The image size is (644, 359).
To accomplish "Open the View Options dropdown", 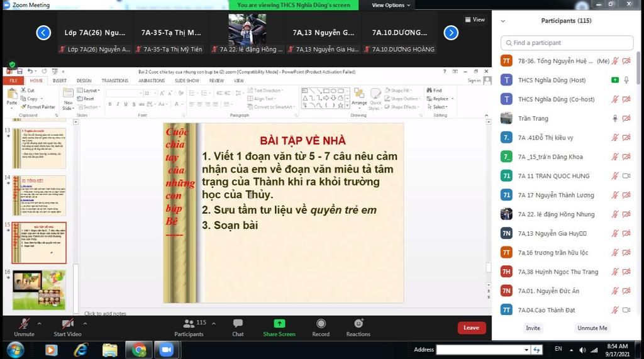I will click(x=391, y=5).
